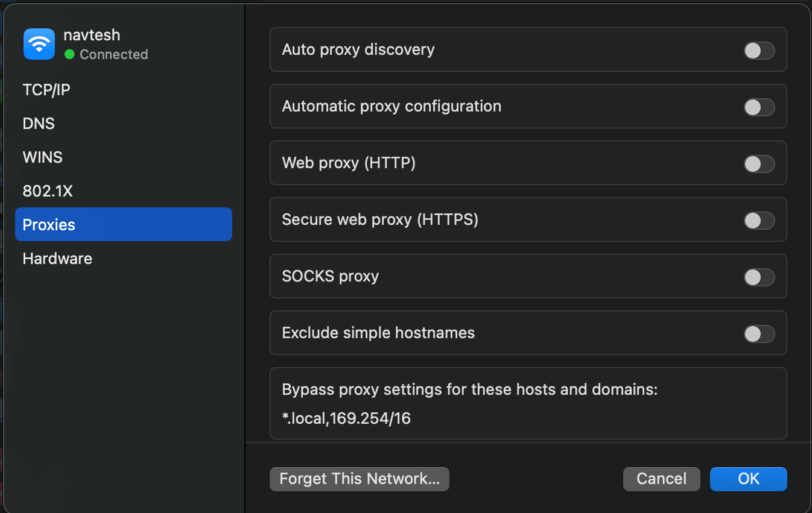This screenshot has width=812, height=513.
Task: Confirm changes with the OK button
Action: point(748,479)
